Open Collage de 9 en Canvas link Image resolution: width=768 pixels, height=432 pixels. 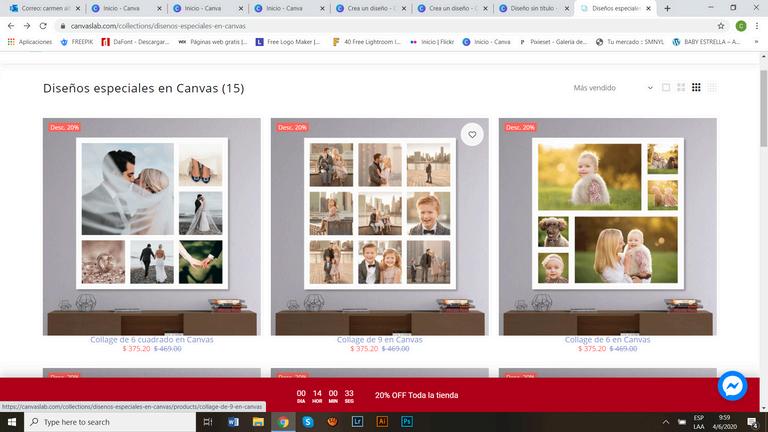tap(380, 339)
